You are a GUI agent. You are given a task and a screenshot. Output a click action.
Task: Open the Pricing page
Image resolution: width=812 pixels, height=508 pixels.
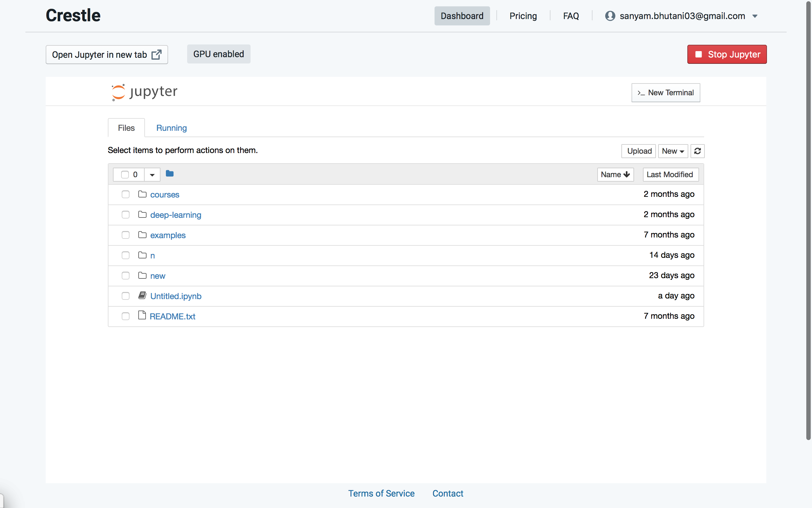click(x=523, y=16)
